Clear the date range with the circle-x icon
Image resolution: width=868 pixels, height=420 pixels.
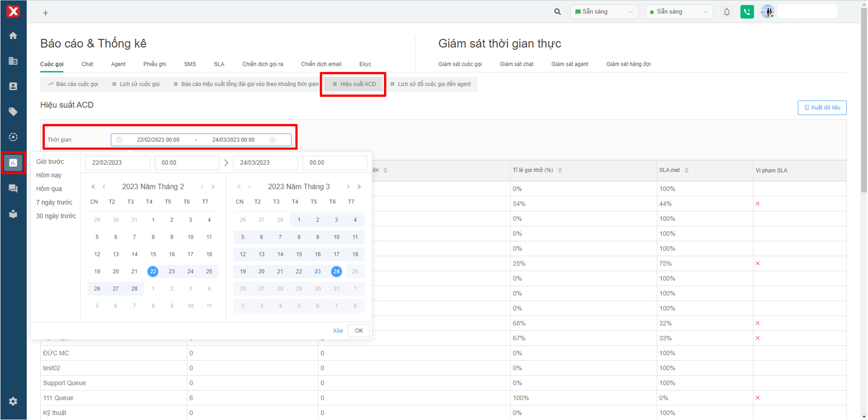coord(273,140)
